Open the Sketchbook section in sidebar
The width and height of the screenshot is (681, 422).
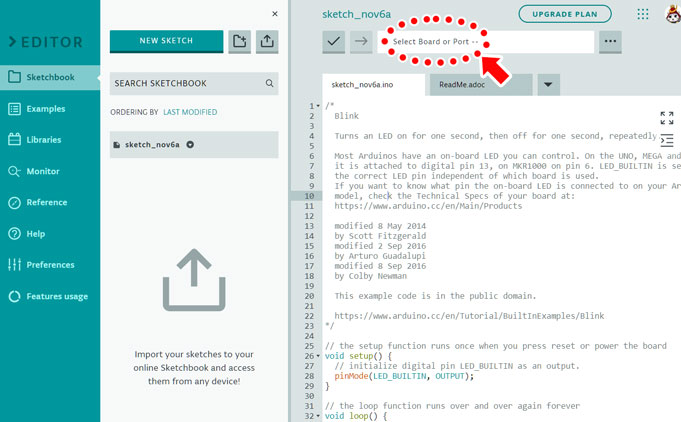(x=50, y=77)
